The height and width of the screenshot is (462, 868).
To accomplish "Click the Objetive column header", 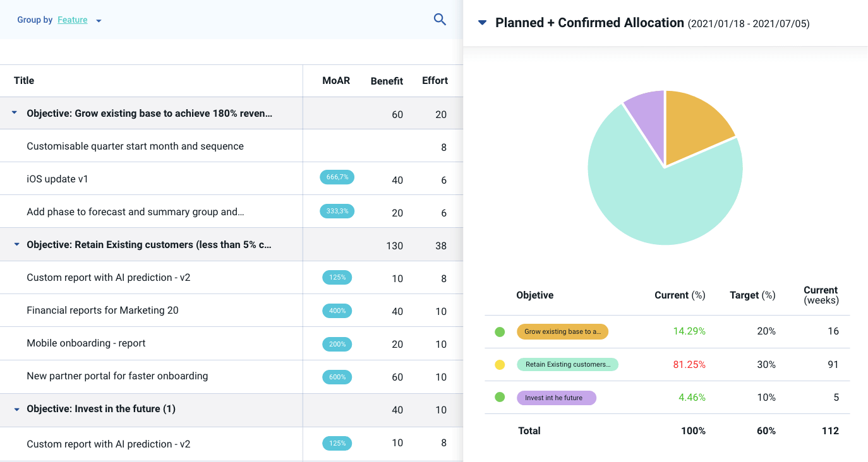I will point(535,295).
